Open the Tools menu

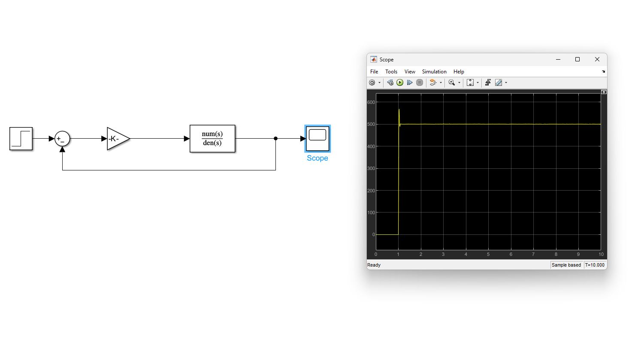(391, 72)
